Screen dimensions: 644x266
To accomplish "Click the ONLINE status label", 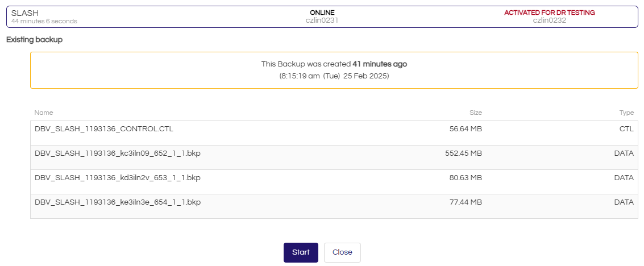I will coord(322,13).
